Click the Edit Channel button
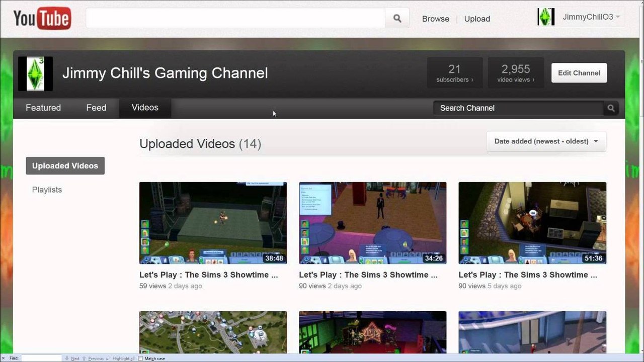The image size is (644, 362). tap(579, 73)
